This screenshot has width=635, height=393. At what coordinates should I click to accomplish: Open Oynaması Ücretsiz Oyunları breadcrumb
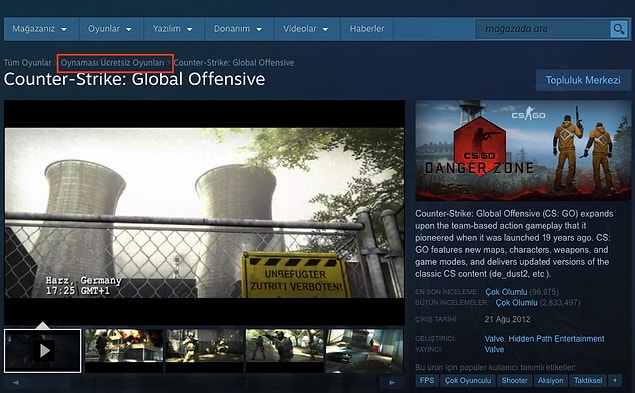pyautogui.click(x=113, y=63)
